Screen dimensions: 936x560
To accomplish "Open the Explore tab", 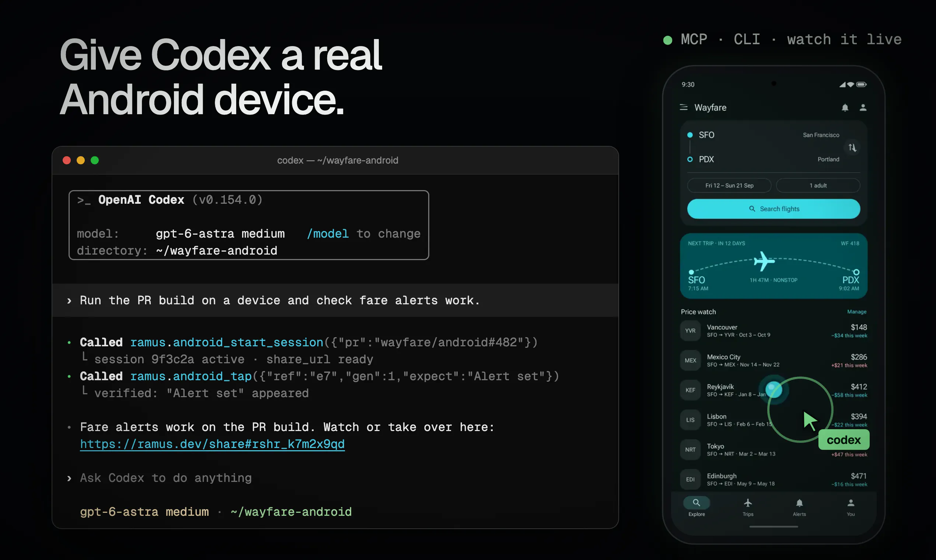I will [x=697, y=507].
